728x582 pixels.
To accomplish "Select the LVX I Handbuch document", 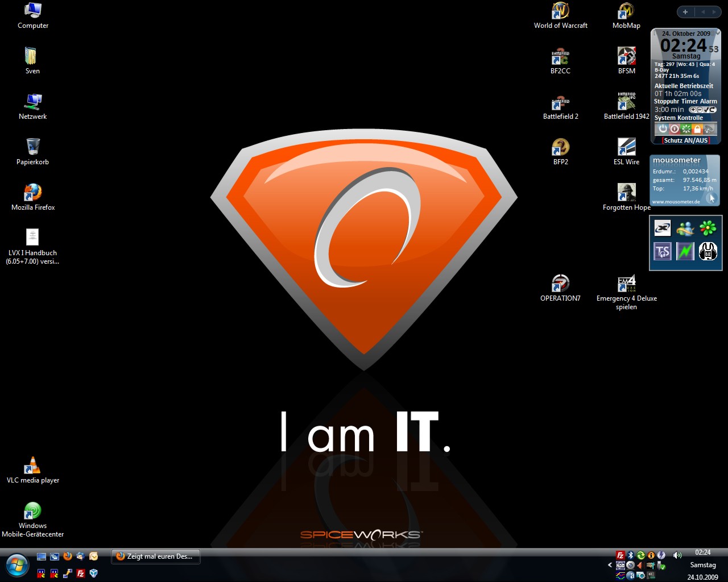I will (32, 247).
